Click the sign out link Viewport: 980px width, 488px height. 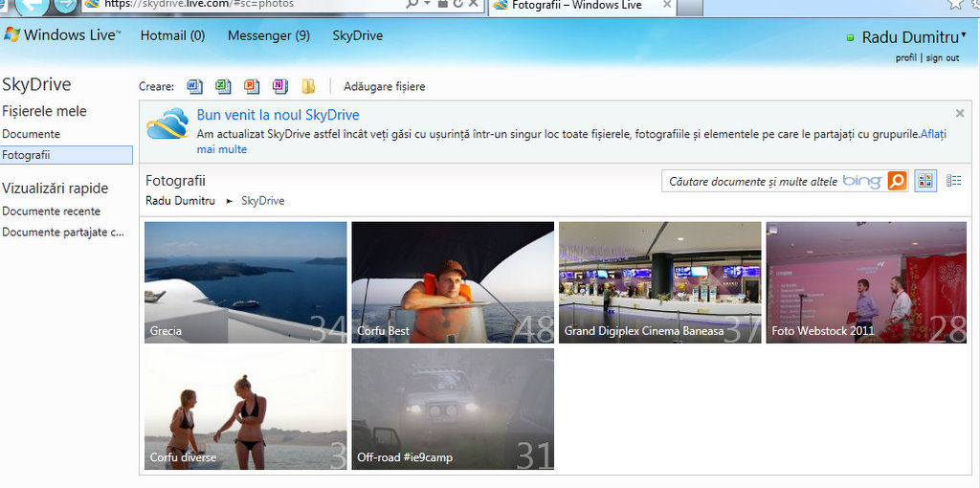[x=943, y=57]
